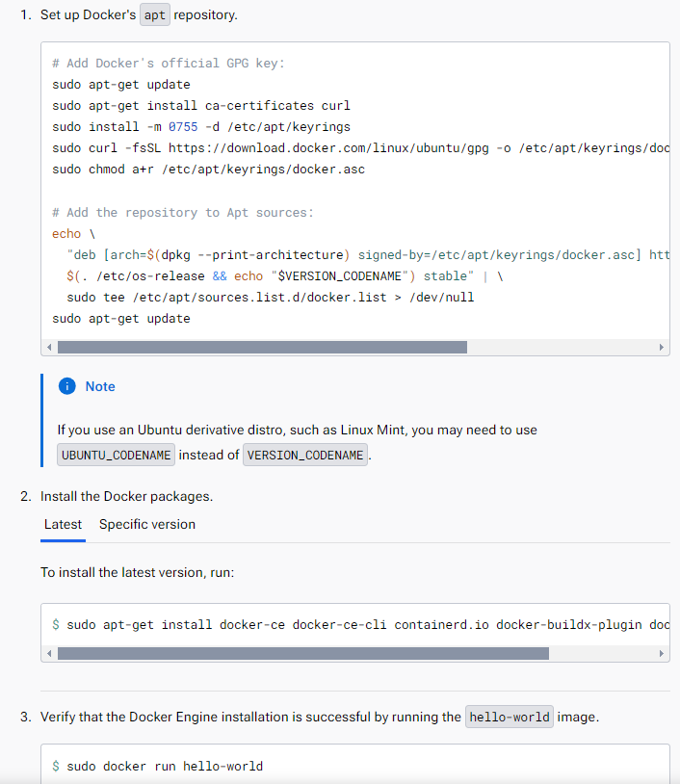Click left scroll arrow of GPG code block
This screenshot has height=784, width=680.
49,347
